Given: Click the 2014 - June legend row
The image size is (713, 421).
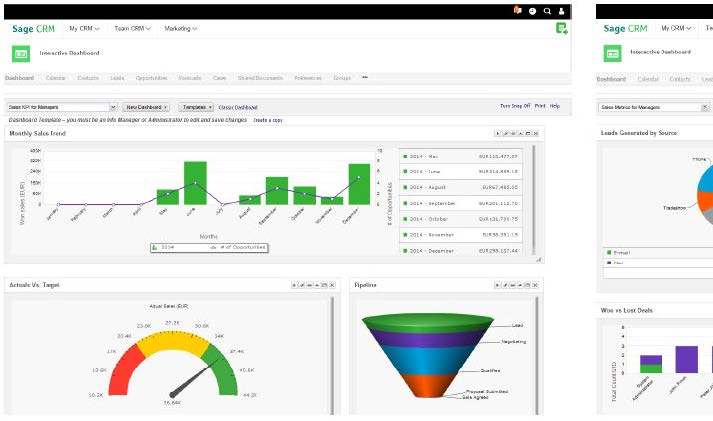Looking at the screenshot, I should (x=461, y=172).
